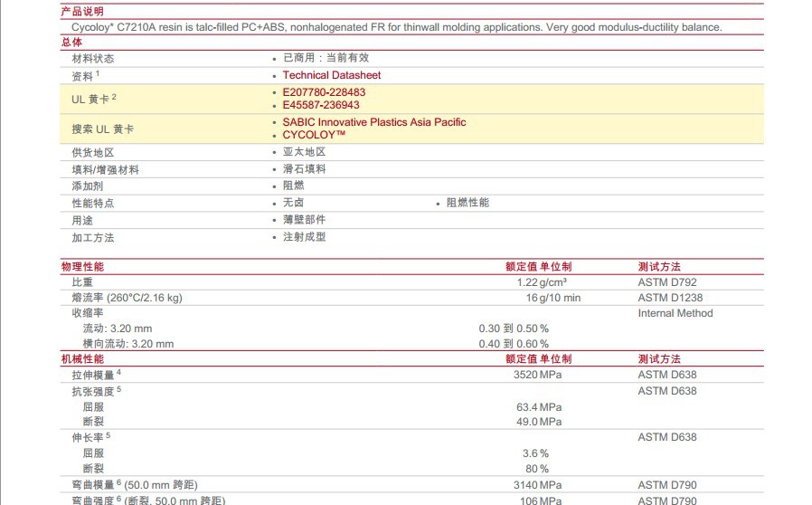Follow the SABIC Innovative Plastics Asia Pacific link
Screen dimensions: 812x505
(374, 122)
